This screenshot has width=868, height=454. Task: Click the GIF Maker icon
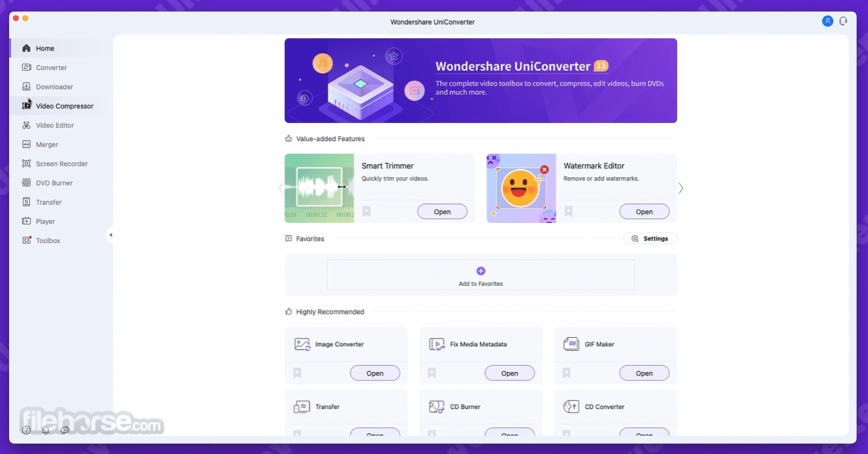pyautogui.click(x=571, y=344)
